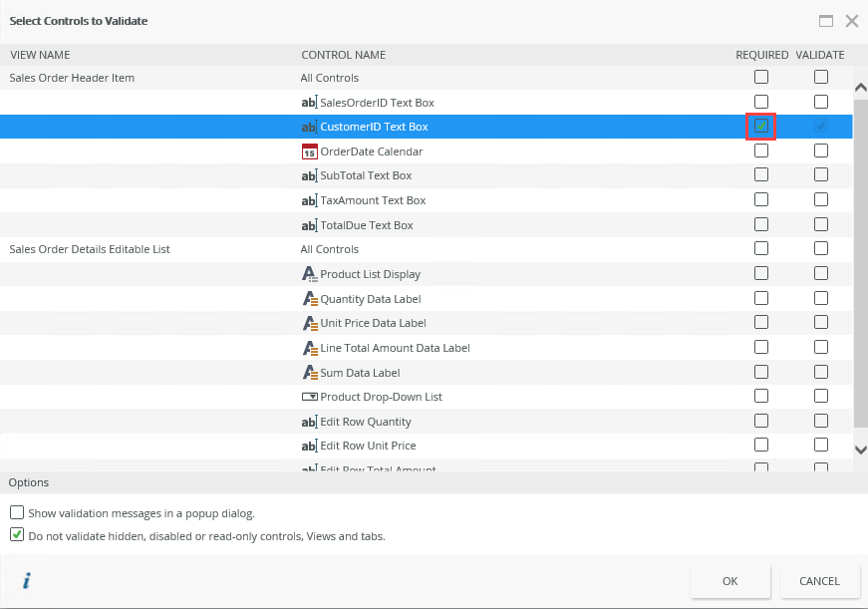Click the Product Drop-Down List icon

tap(308, 397)
